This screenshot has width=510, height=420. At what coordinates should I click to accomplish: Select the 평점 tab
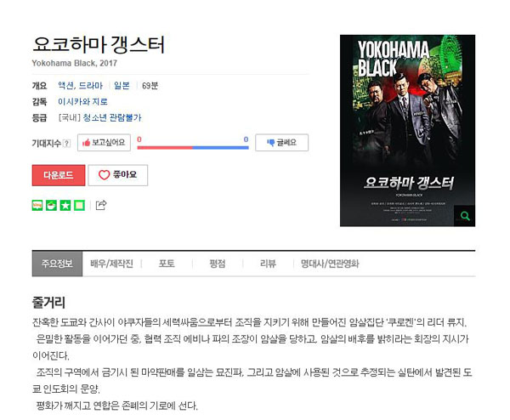tap(218, 264)
